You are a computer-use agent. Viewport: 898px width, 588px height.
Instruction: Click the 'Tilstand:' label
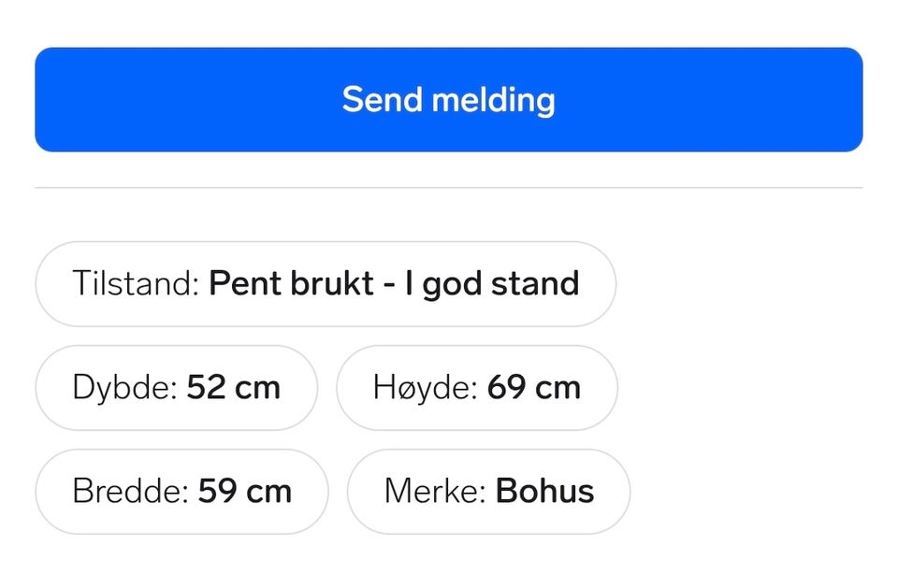point(136,283)
